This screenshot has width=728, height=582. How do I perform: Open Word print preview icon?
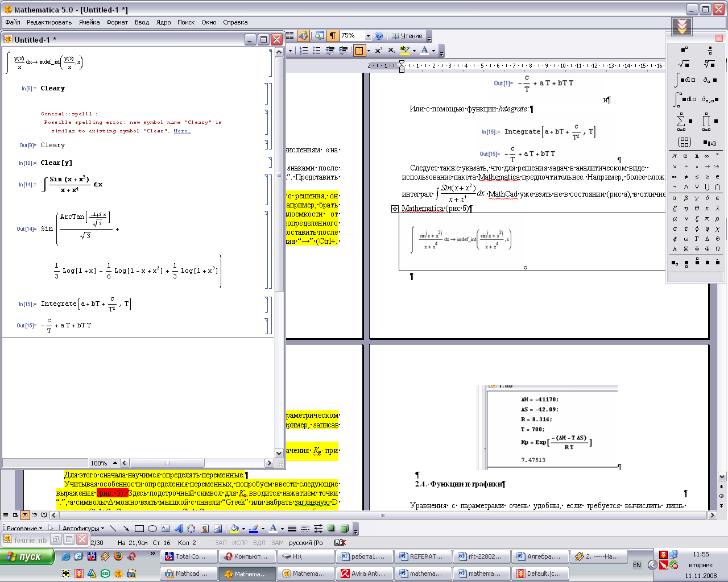(320, 36)
